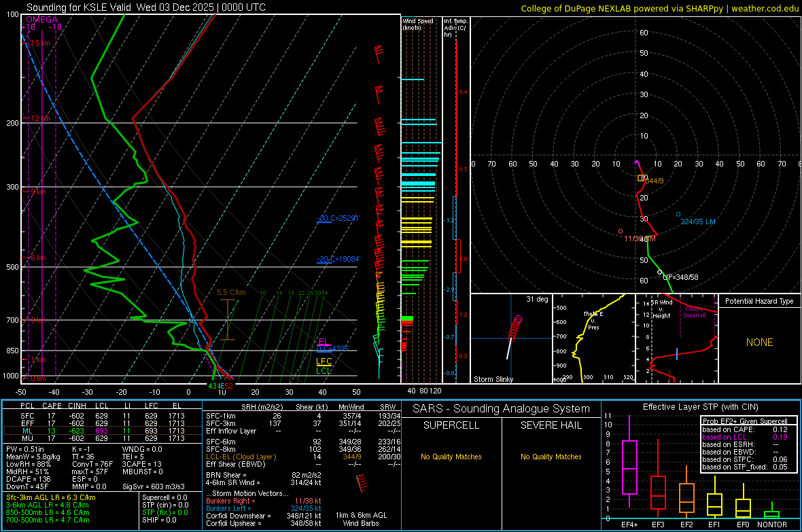802x532 pixels.
Task: Click the SR Wind v. Height inset label
Action: click(662, 309)
